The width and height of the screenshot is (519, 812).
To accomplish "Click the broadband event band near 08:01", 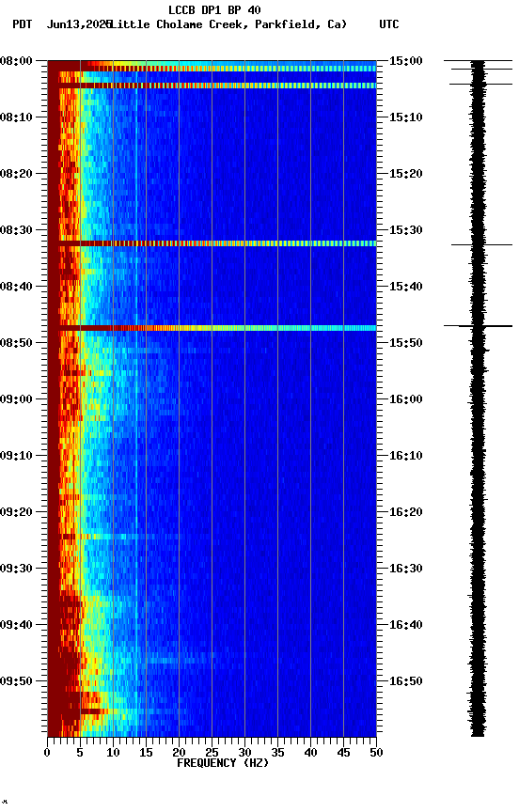I will (212, 69).
